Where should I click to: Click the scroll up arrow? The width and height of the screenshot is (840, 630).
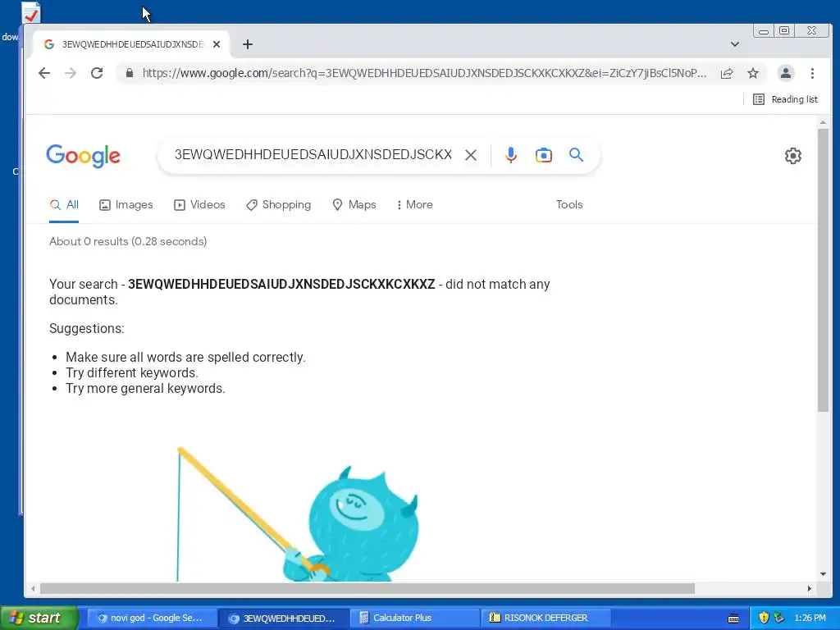point(823,123)
